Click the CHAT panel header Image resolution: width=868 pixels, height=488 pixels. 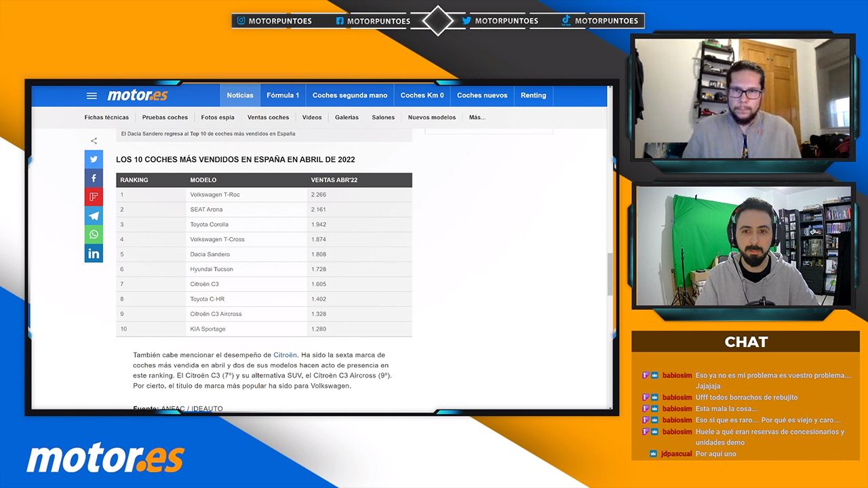[745, 342]
